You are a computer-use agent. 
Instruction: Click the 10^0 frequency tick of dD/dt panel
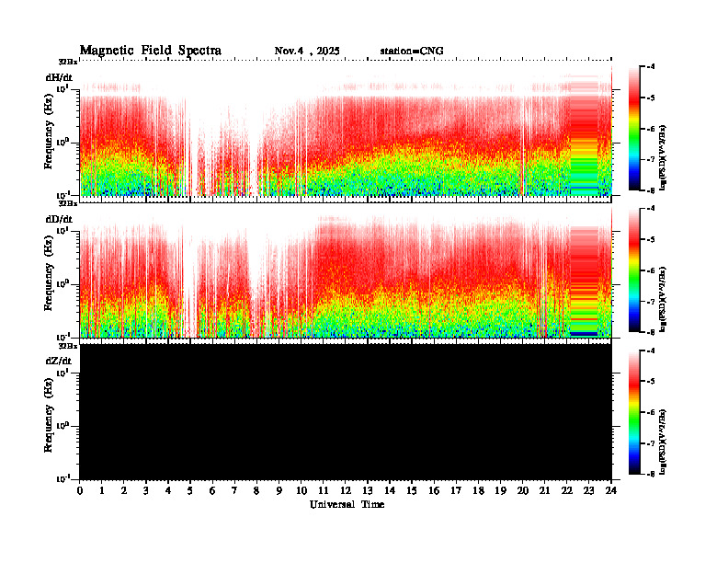tap(63, 284)
